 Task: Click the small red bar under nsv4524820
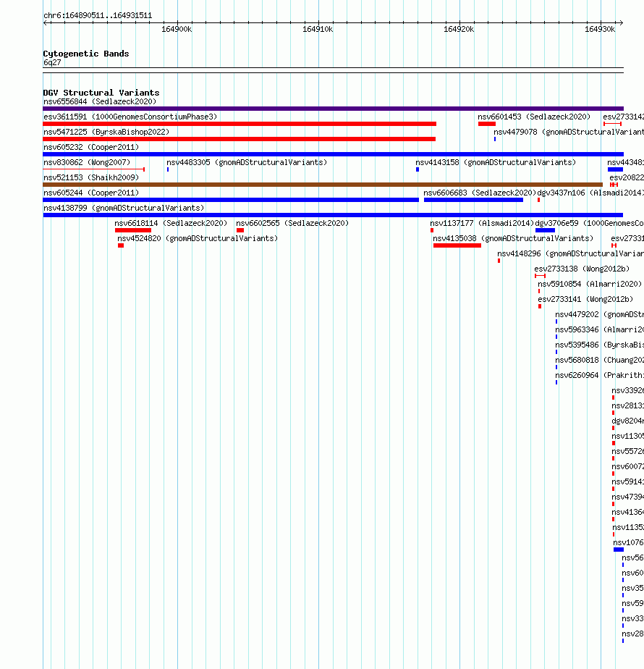121,245
